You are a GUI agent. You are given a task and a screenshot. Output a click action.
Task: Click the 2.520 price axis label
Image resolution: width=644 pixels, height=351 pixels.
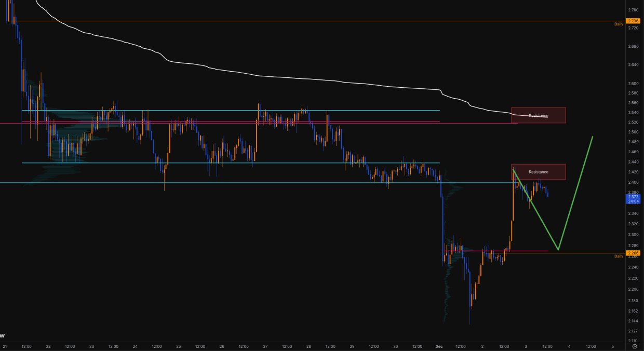coord(633,123)
